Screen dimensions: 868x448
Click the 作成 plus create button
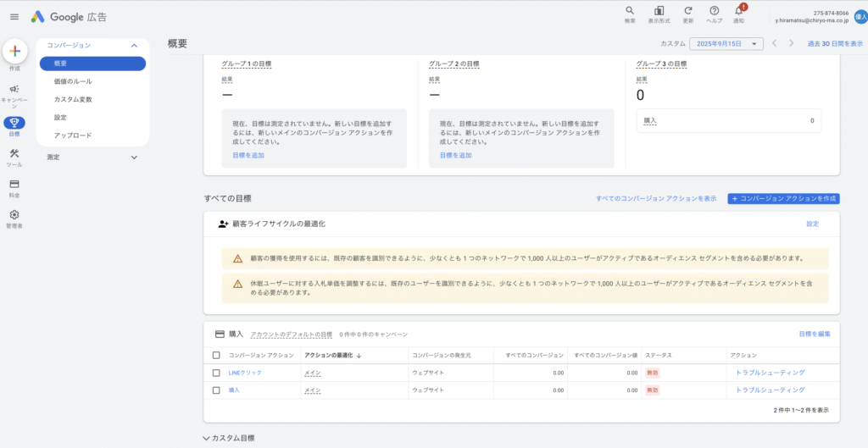(x=14, y=52)
